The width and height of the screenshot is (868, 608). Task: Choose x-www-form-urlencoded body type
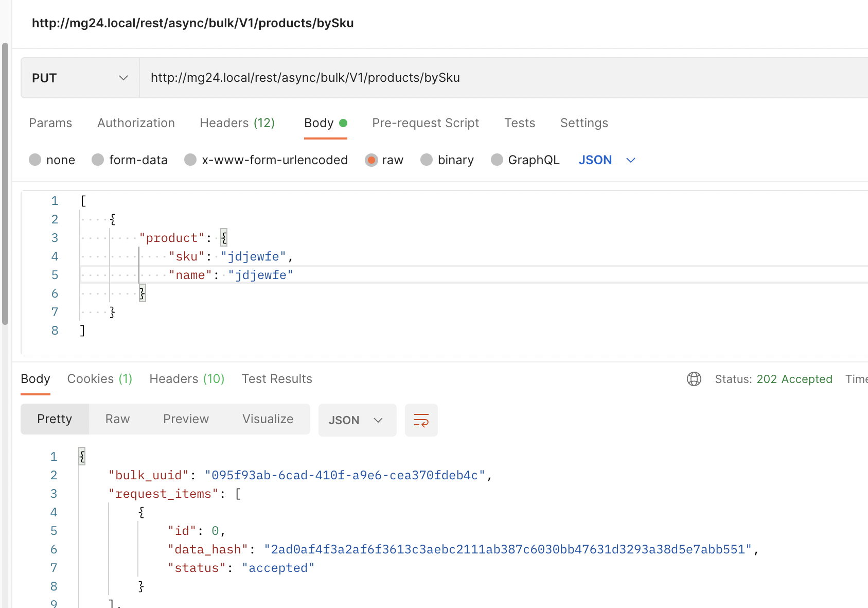coord(190,160)
